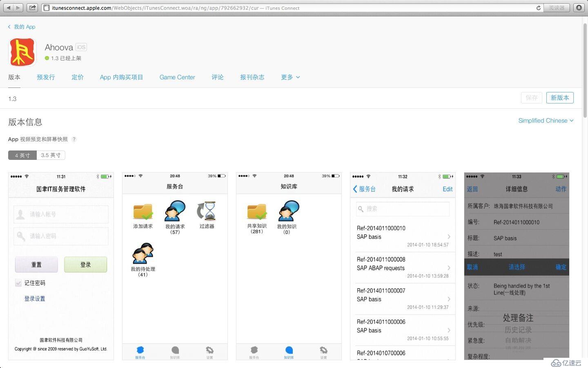The image size is (588, 368).
Task: Click the Edit link in 我的请求 screenshot
Action: click(448, 189)
